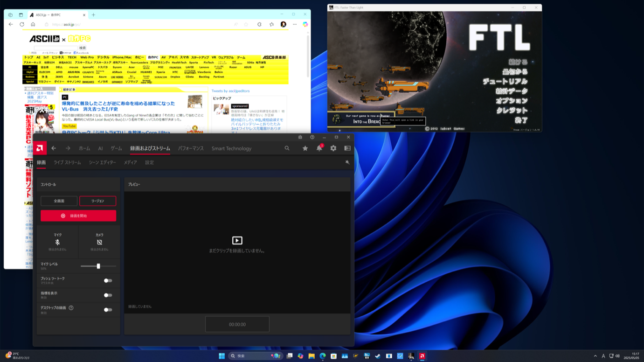
Task: Open File Explorer from the taskbar
Action: pyautogui.click(x=312, y=356)
